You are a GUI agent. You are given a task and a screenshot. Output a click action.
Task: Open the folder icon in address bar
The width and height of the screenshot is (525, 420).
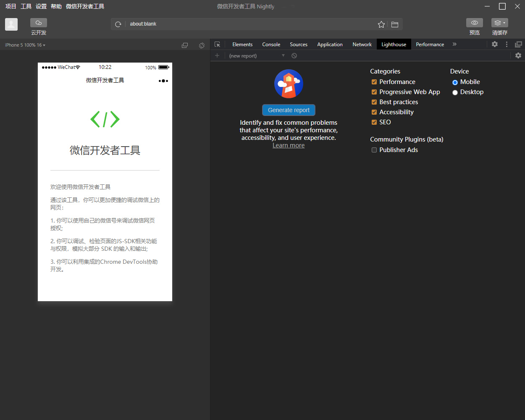[395, 24]
